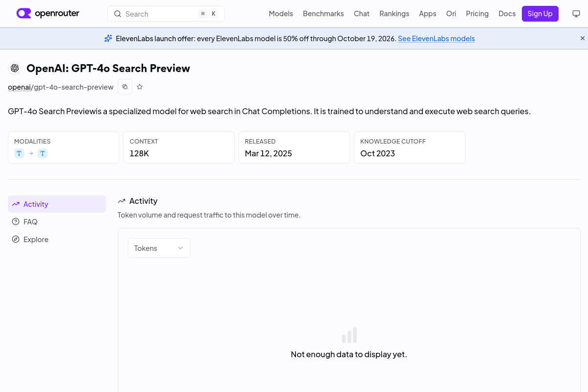Click the ⌘ keyboard shortcut badge
The width and height of the screenshot is (588, 392).
click(203, 14)
